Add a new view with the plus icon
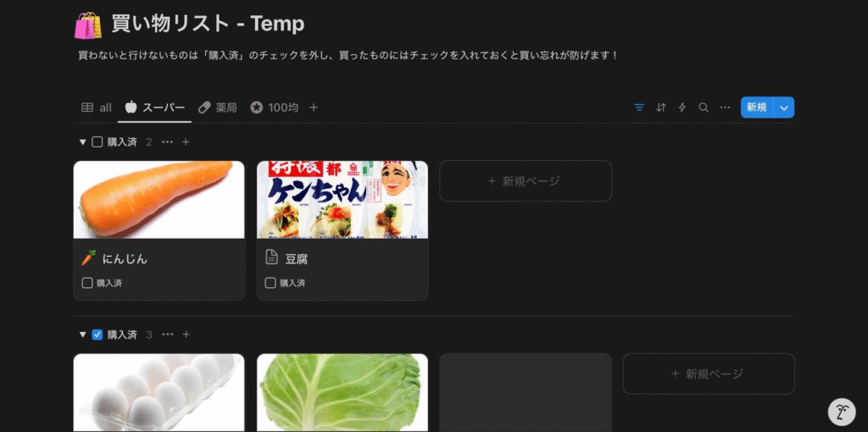 (314, 108)
